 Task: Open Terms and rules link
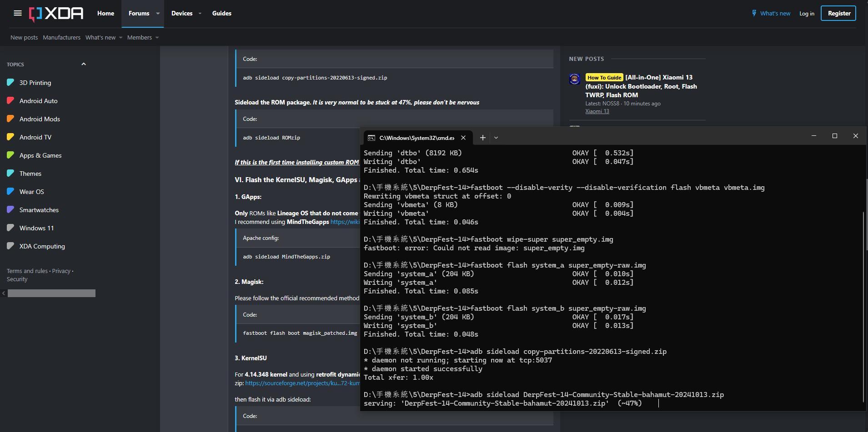coord(27,271)
